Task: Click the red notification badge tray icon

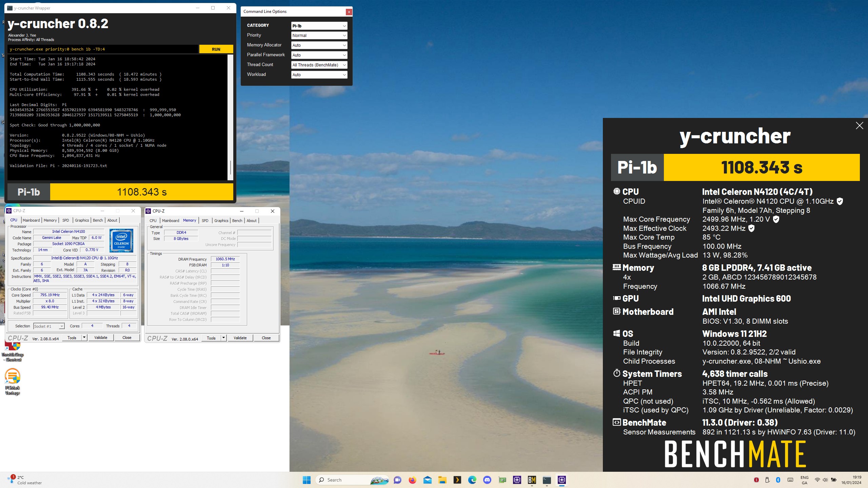Action: [756, 480]
